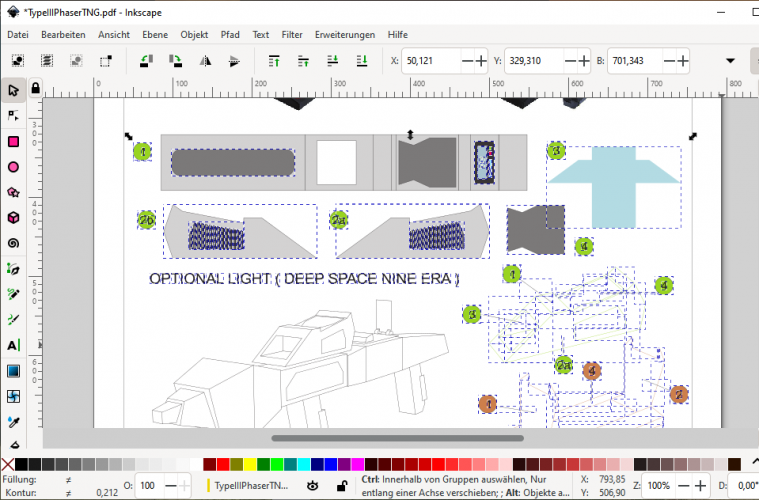Click the B width input field
Image resolution: width=759 pixels, height=500 pixels.
[x=635, y=61]
